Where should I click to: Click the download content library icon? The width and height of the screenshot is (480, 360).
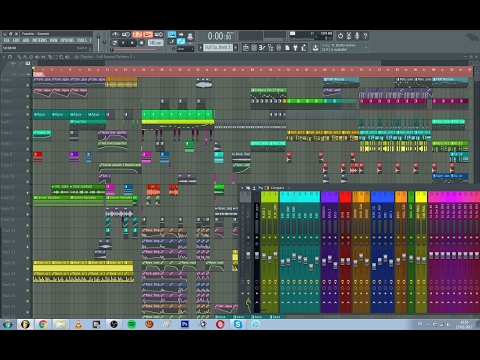pyautogui.click(x=315, y=48)
